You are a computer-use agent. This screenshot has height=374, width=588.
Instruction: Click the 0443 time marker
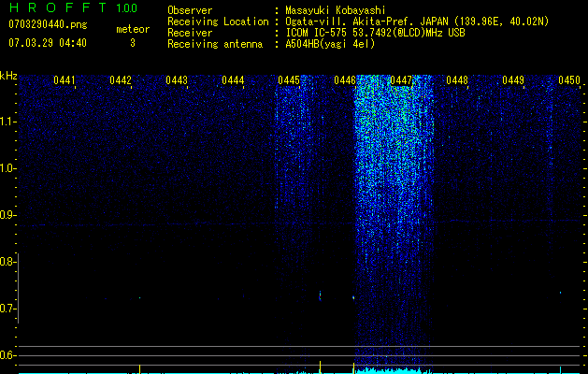(177, 80)
